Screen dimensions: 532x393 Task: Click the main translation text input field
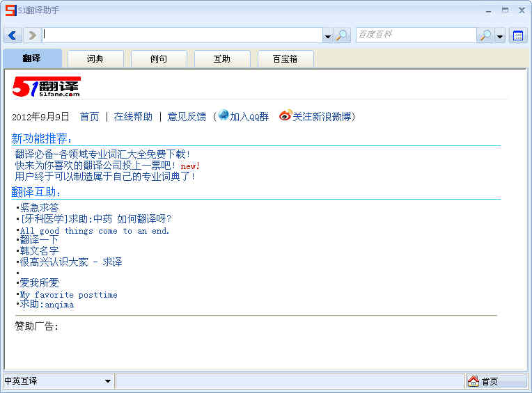[182, 35]
